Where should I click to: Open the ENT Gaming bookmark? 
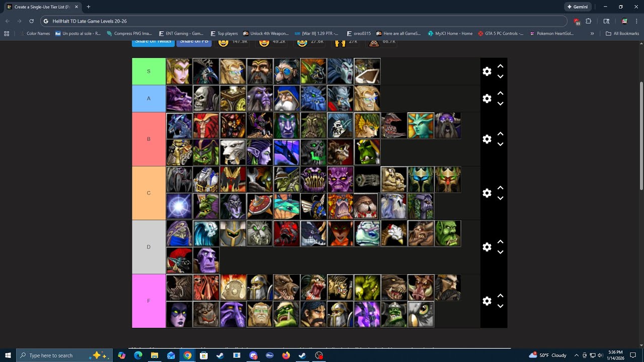pos(181,34)
